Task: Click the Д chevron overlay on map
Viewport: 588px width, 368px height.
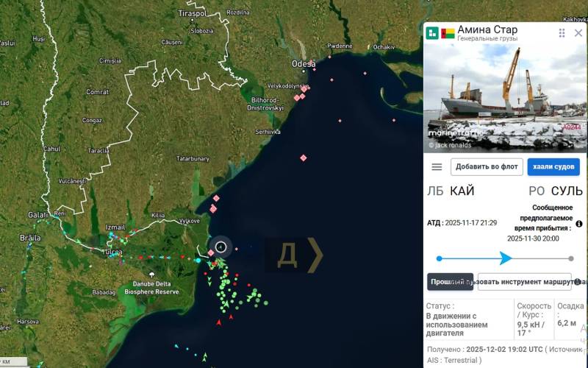Action: 295,255
